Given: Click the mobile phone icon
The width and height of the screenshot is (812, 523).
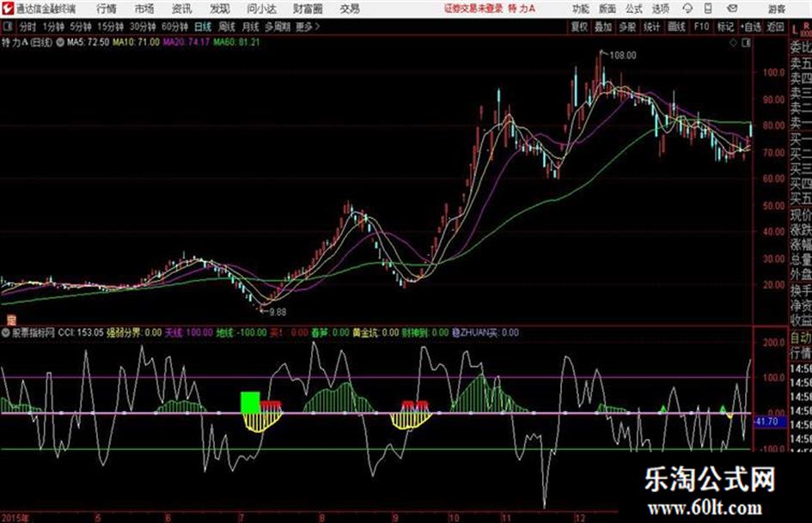Looking at the screenshot, I should (x=708, y=9).
